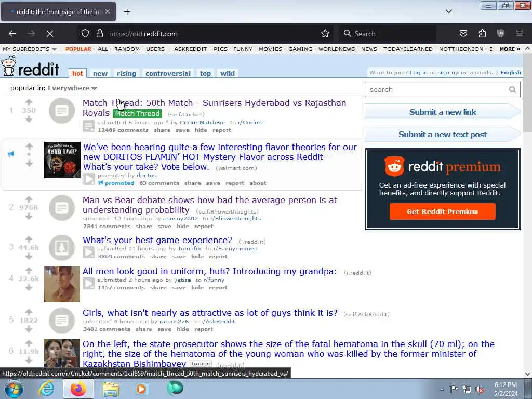Expand media preview for best game experience post
Image resolution: width=532 pixels, height=399 pixels.
click(x=88, y=252)
